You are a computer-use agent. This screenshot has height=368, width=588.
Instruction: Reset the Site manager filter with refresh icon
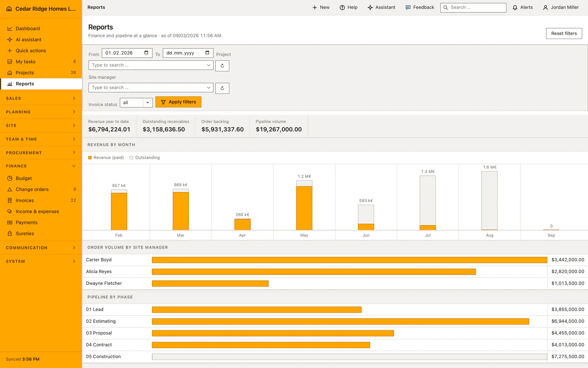pyautogui.click(x=222, y=88)
